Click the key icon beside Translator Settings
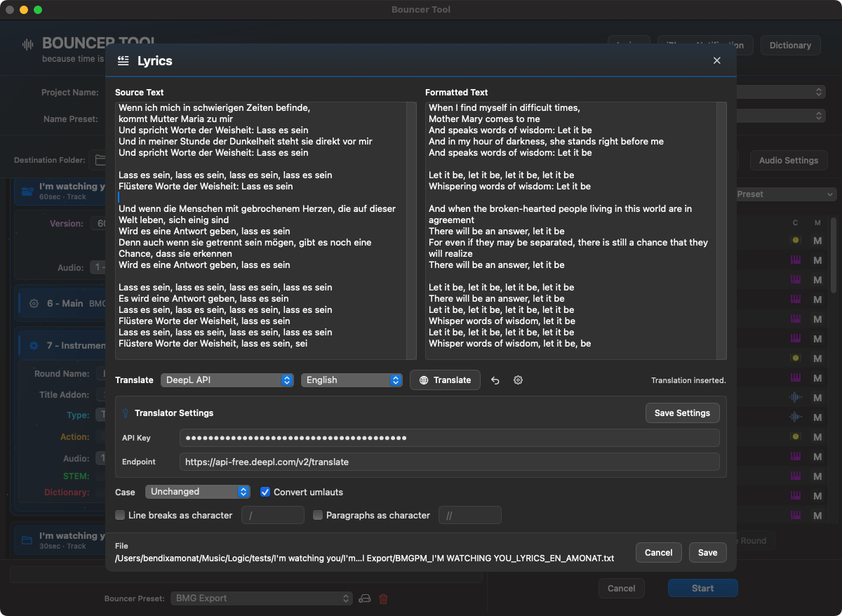Screen dimensions: 842x616 [126, 413]
